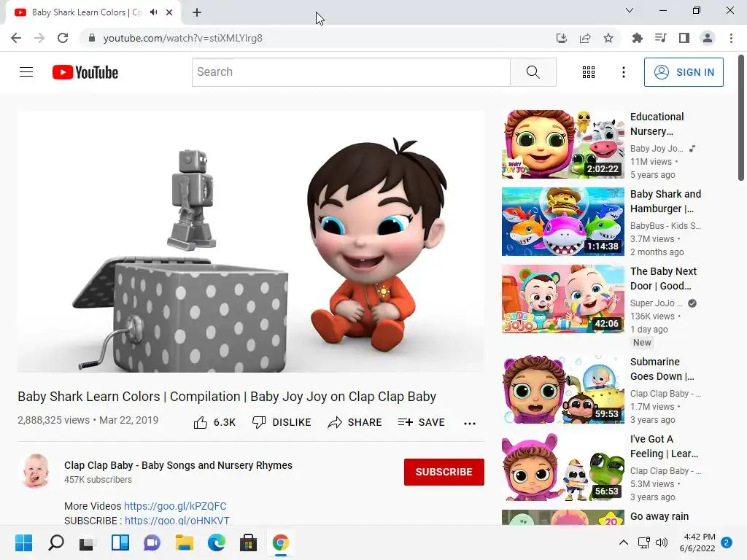Launch Microsoft Edge from taskbar
Viewport: 747px width, 560px height.
(216, 542)
